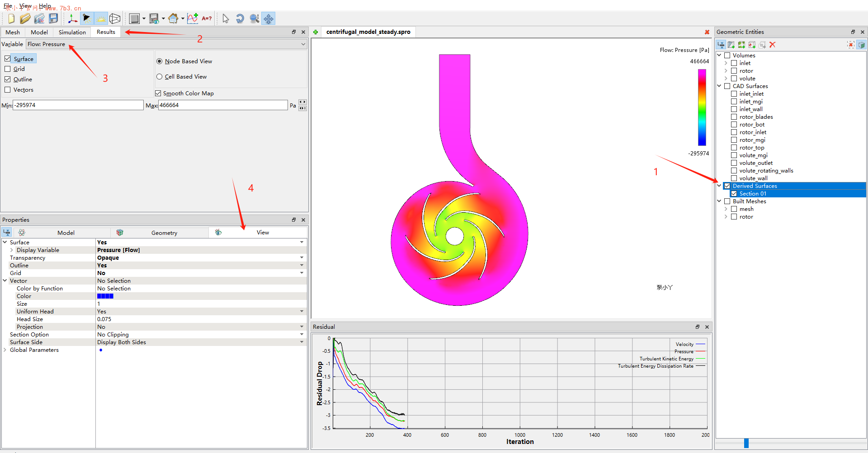Viewport: 868px width, 453px height.
Task: Select the zoom magnifier tool
Action: (255, 19)
